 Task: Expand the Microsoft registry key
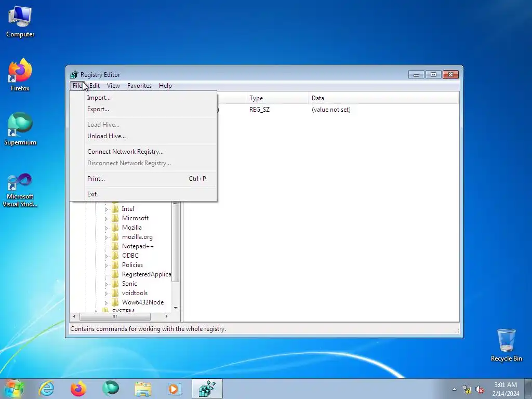coord(106,219)
